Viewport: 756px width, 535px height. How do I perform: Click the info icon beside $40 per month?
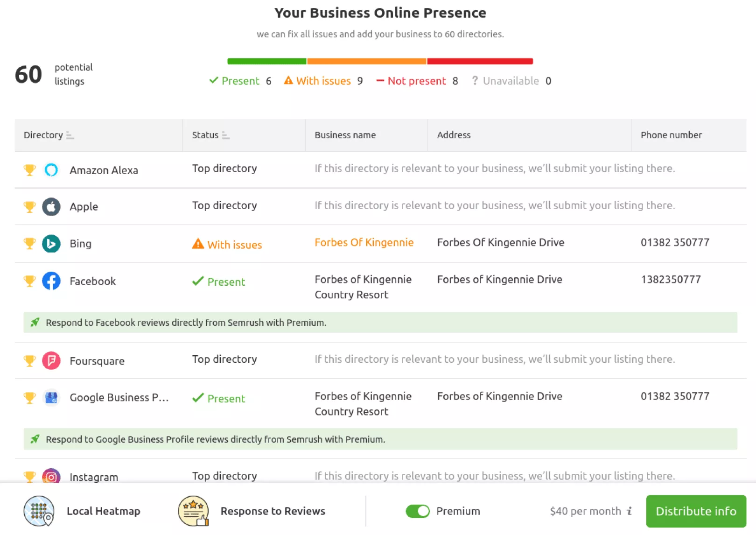[x=629, y=511]
